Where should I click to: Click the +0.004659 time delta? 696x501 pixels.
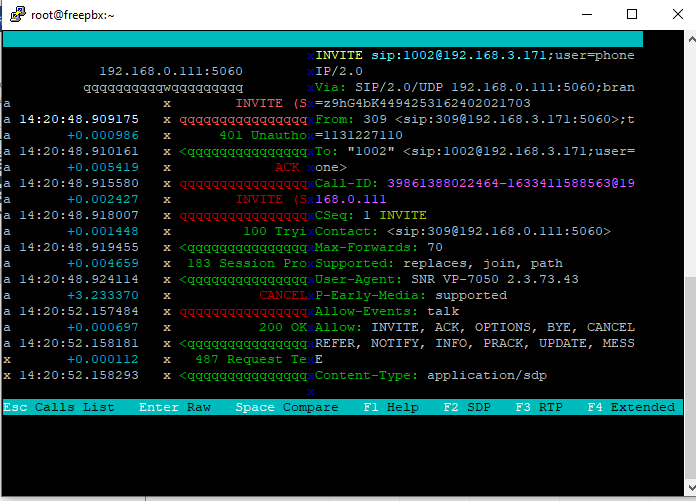(103, 263)
